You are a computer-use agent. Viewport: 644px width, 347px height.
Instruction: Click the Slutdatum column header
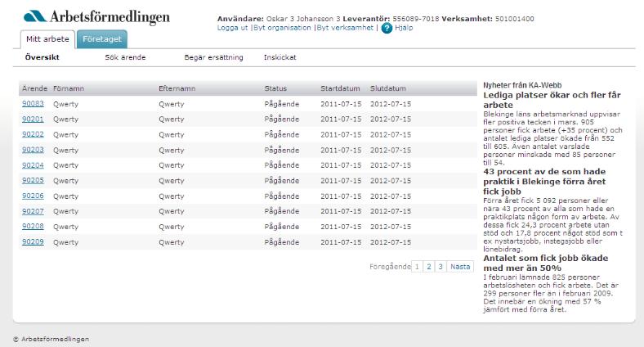click(x=388, y=88)
